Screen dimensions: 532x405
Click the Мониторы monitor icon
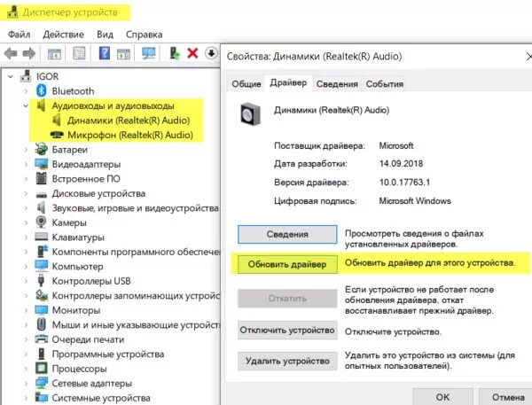click(41, 310)
